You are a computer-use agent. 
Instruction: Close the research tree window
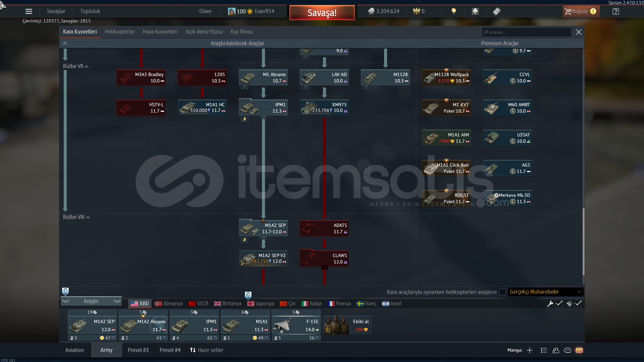tap(579, 32)
